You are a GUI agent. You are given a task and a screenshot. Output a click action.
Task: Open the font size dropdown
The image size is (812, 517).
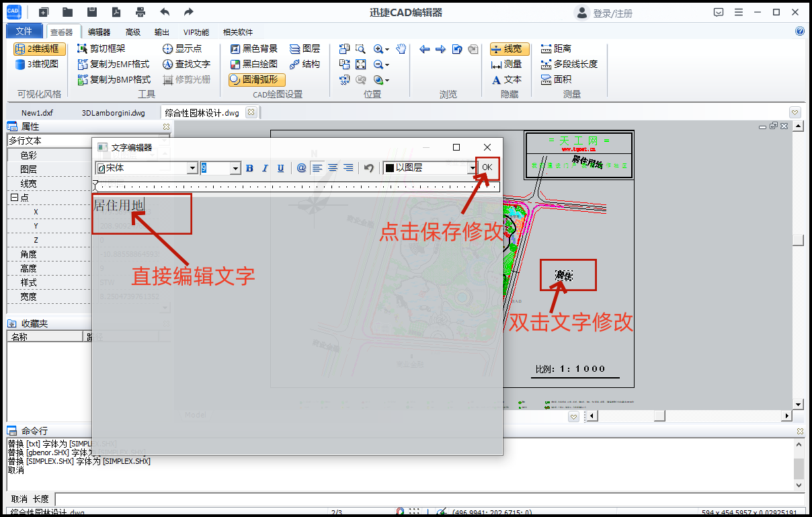click(235, 168)
